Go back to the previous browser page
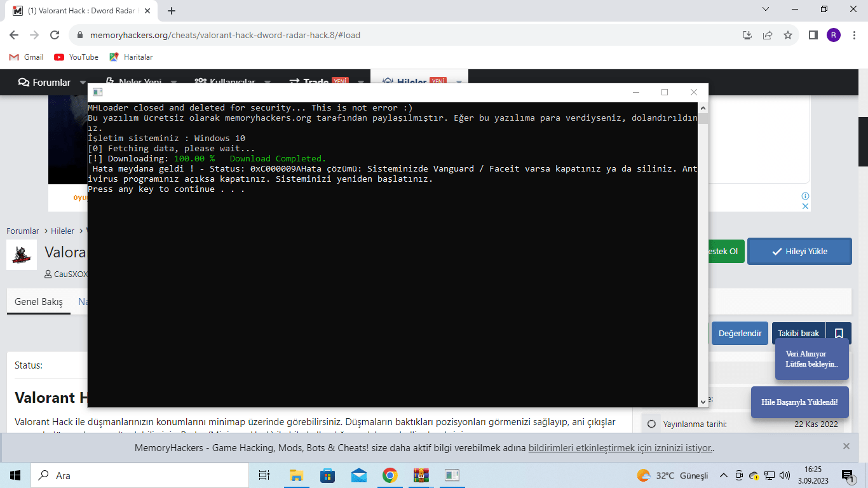Image resolution: width=868 pixels, height=488 pixels. (x=14, y=35)
